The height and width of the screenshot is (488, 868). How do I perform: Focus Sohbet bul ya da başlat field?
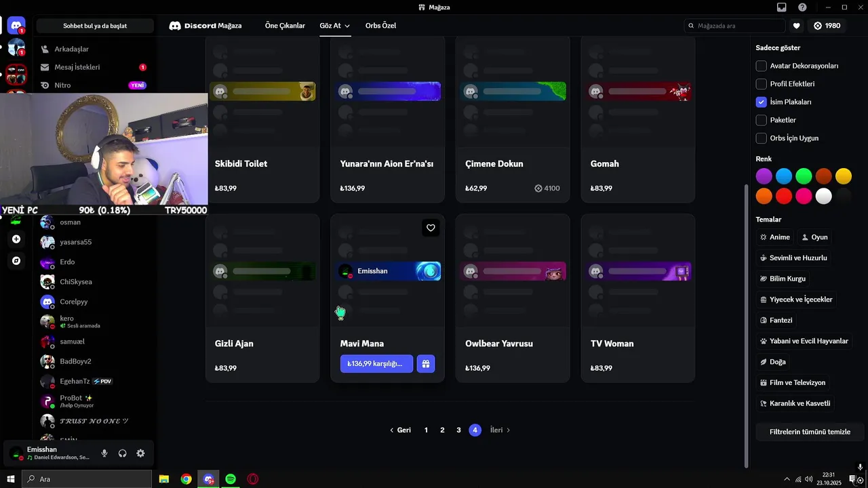(95, 26)
